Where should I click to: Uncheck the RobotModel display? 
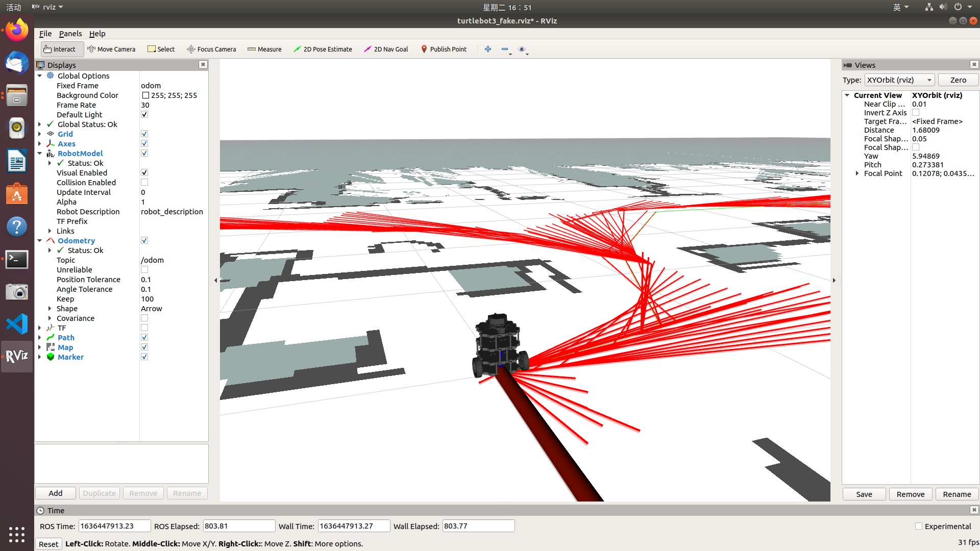[144, 153]
